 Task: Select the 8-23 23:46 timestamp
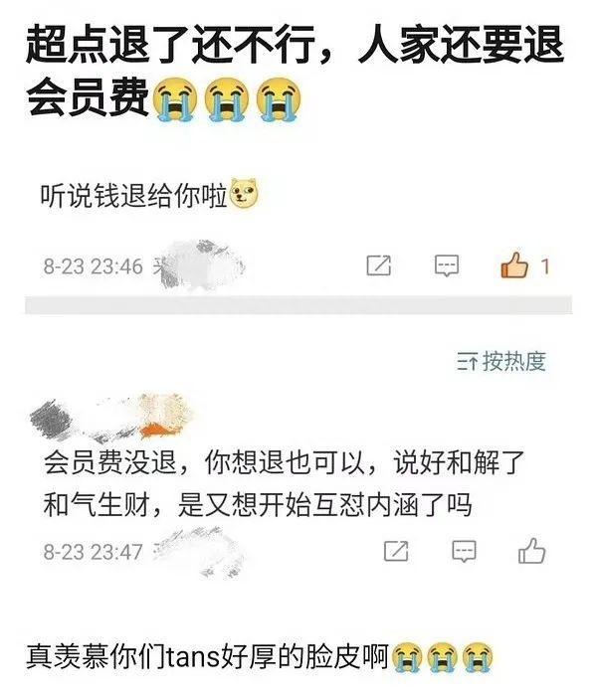[93, 266]
